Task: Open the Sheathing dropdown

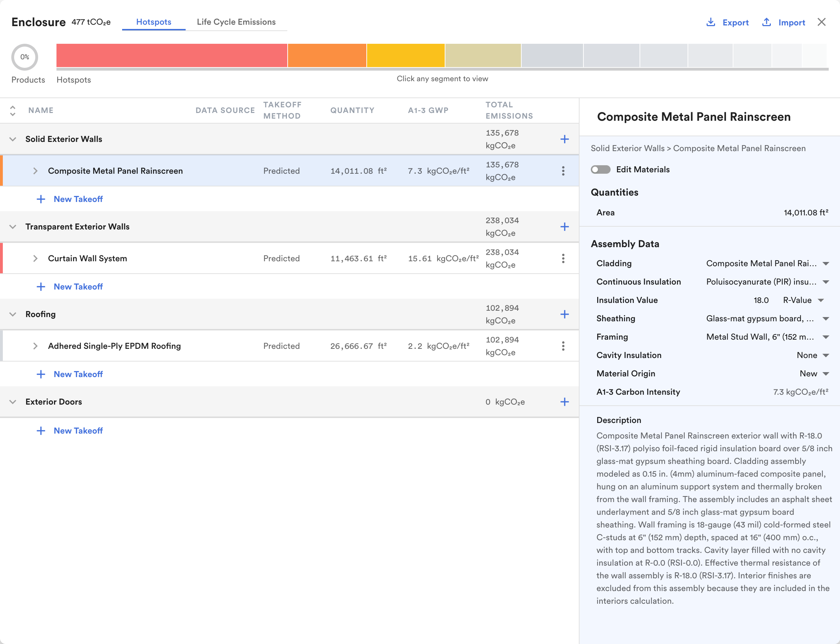Action: coord(768,318)
